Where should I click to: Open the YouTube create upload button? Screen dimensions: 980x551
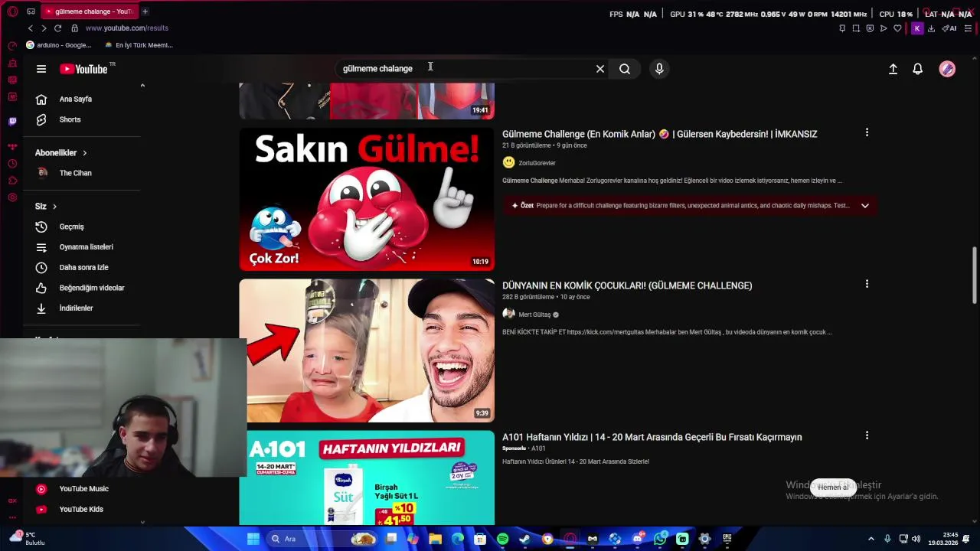893,69
